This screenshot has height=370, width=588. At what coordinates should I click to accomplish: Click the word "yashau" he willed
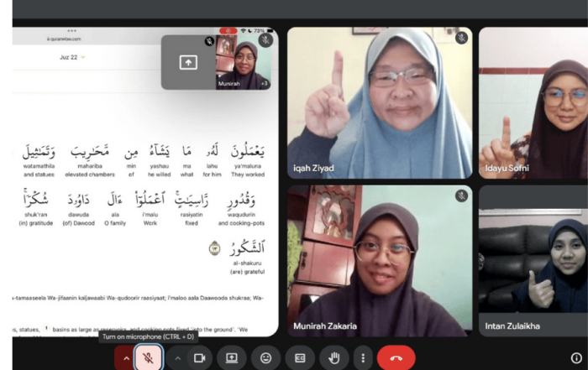(160, 166)
